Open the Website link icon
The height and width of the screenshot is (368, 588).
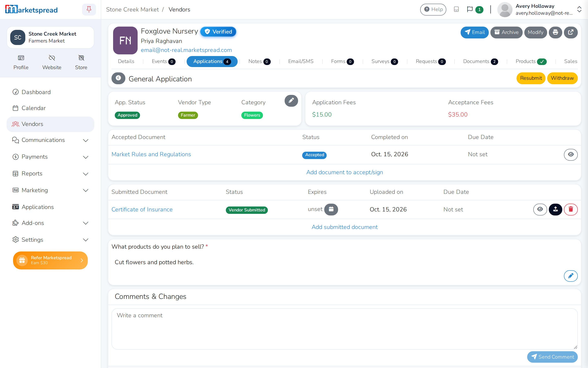pyautogui.click(x=52, y=62)
